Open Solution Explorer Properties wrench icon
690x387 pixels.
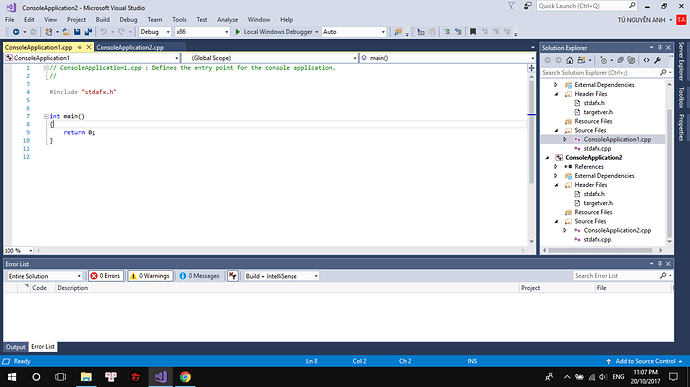[657, 60]
